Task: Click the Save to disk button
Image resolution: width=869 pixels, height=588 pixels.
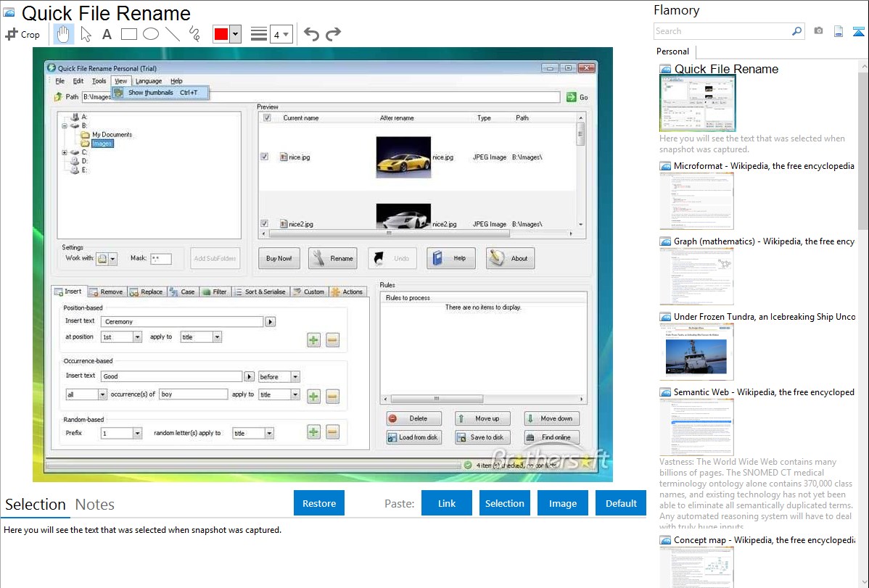Action: pos(482,437)
